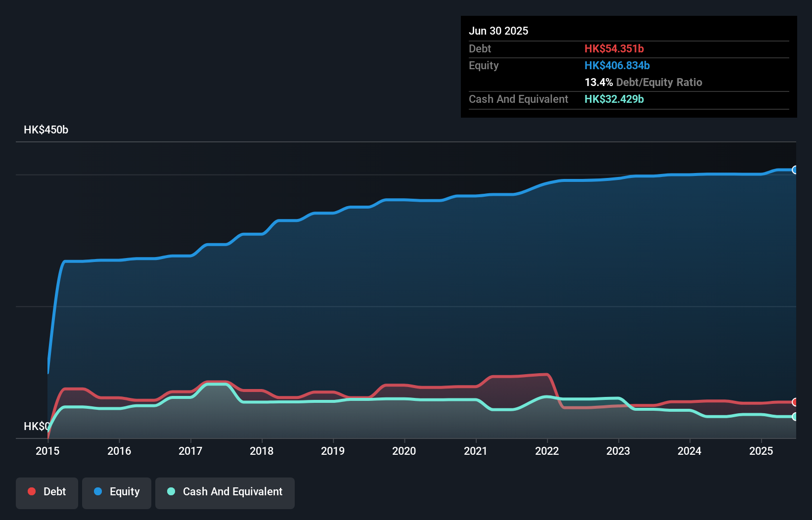Click the HK$450b y-axis label
The image size is (812, 520).
point(46,130)
